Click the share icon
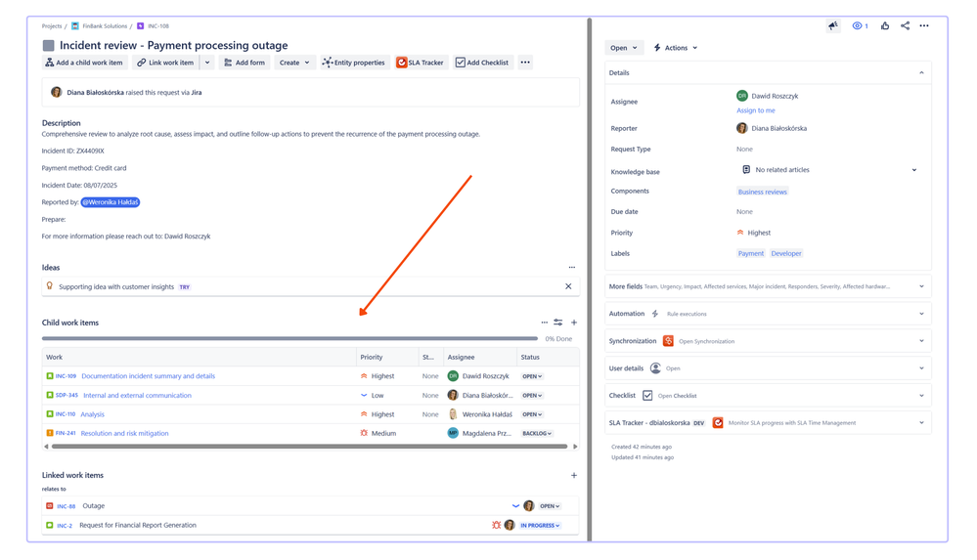The height and width of the screenshot is (560, 977). click(905, 25)
